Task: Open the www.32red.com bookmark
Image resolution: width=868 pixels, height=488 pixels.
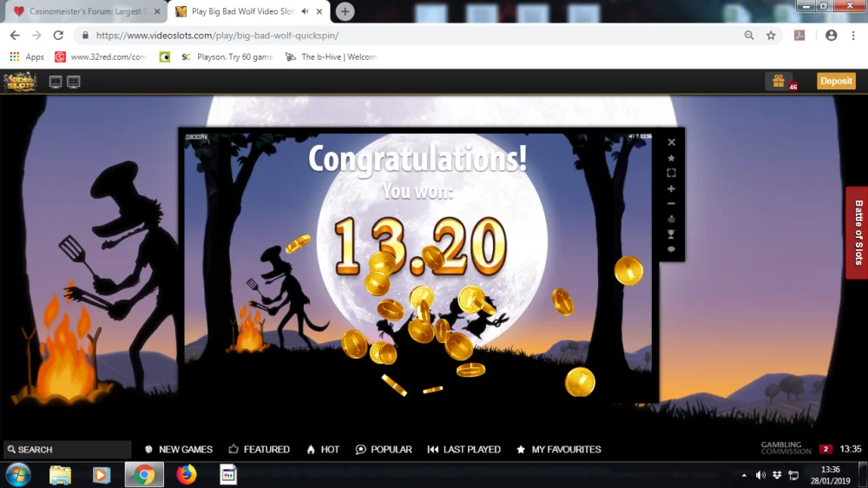Action: (x=100, y=56)
